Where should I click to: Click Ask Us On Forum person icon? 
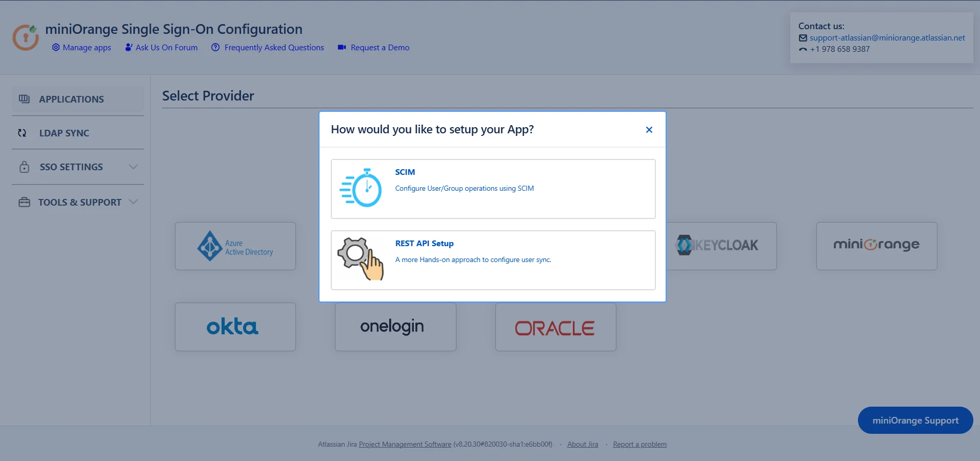(x=129, y=47)
